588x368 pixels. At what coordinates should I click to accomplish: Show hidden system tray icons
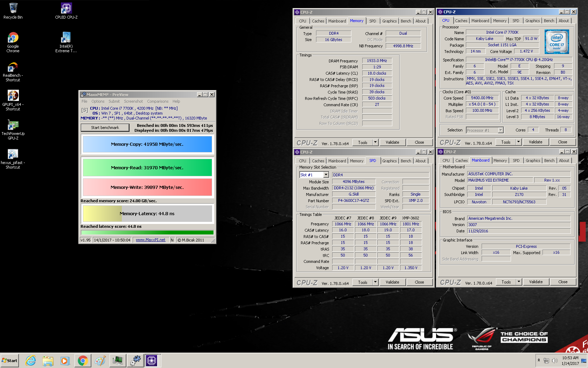click(x=539, y=360)
